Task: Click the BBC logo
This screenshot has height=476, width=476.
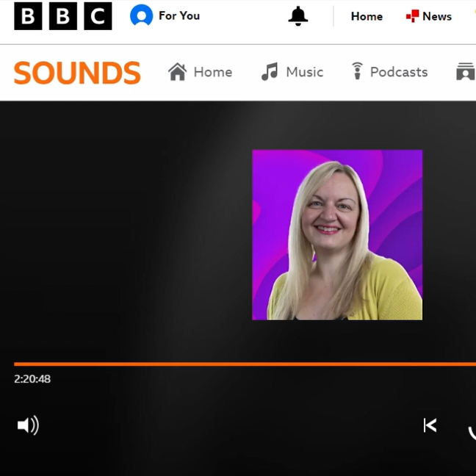Action: pyautogui.click(x=63, y=16)
